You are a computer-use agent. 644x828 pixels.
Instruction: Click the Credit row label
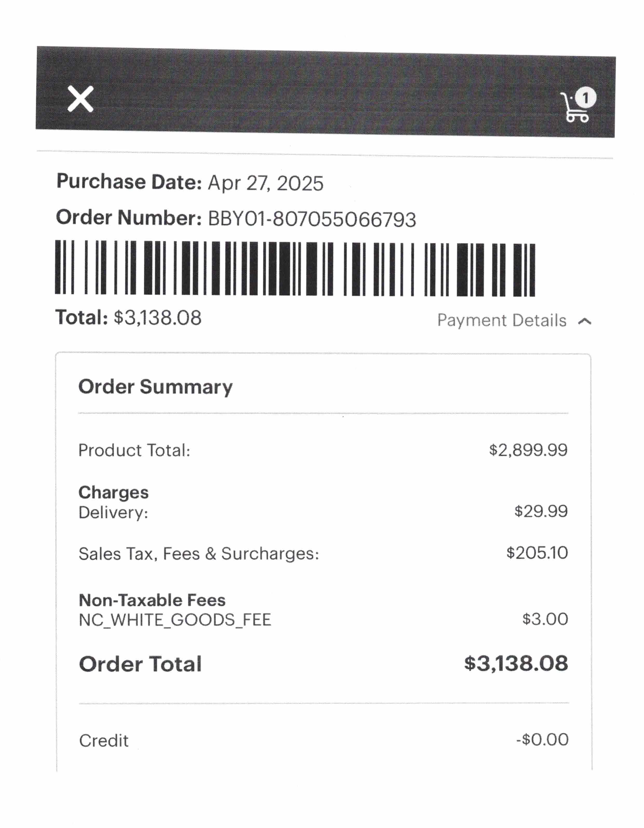tap(104, 741)
